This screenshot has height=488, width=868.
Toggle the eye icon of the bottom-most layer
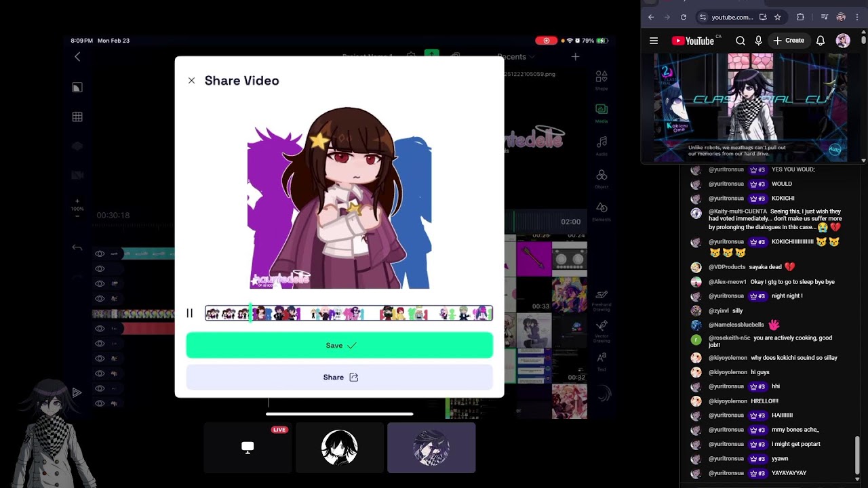(x=100, y=403)
